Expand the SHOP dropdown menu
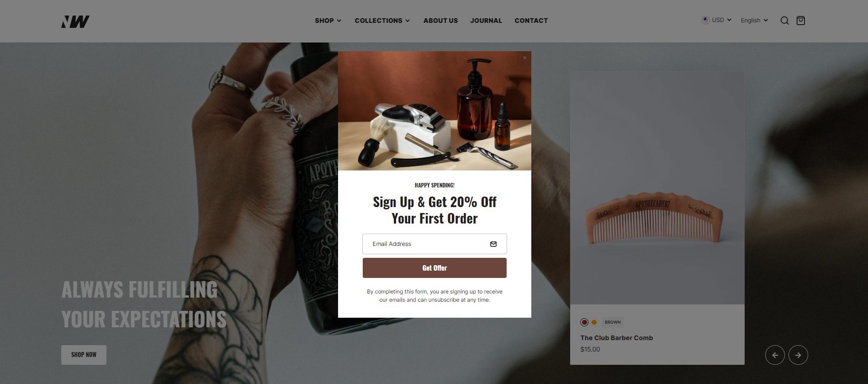Image resolution: width=868 pixels, height=384 pixels. coord(328,21)
